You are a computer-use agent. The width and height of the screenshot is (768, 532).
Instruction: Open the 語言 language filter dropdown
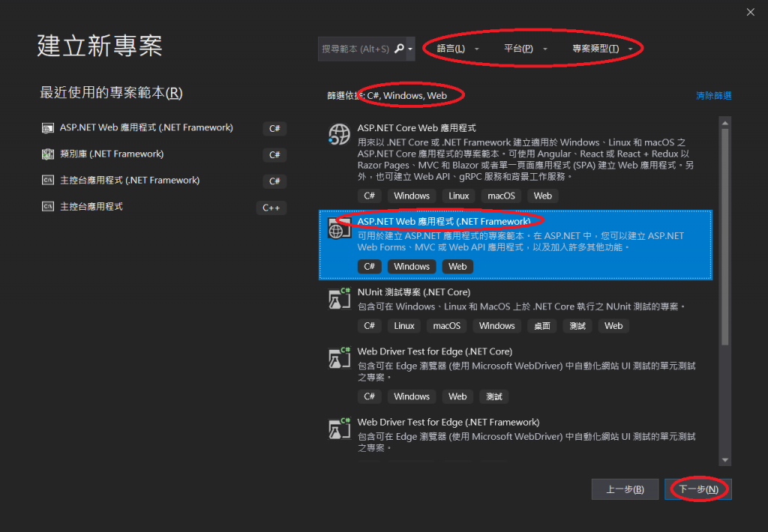tap(457, 49)
